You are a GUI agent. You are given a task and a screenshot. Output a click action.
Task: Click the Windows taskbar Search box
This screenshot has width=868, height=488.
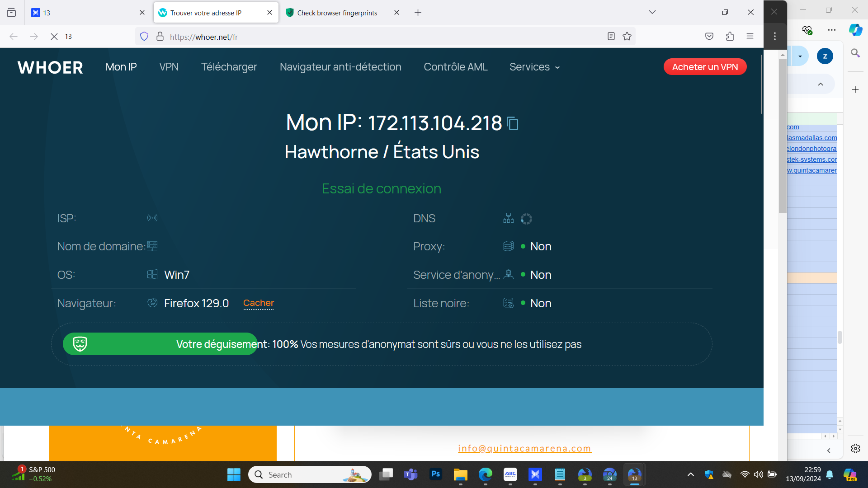[310, 474]
